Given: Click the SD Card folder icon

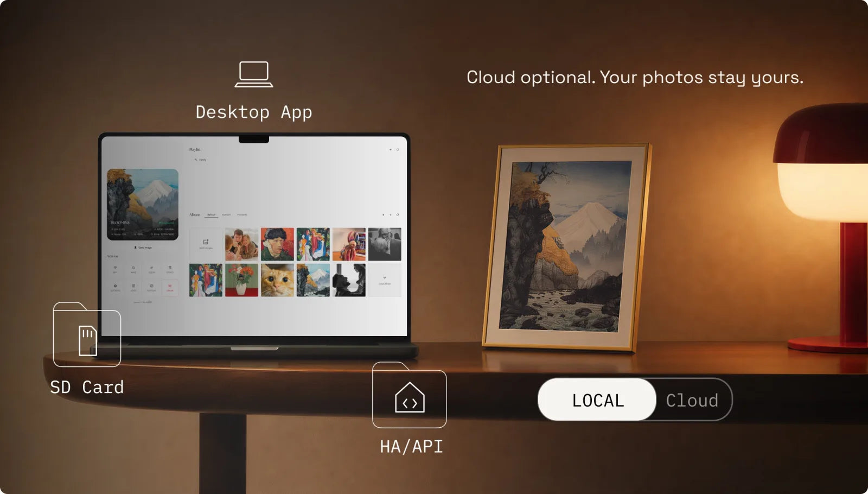Looking at the screenshot, I should (87, 335).
